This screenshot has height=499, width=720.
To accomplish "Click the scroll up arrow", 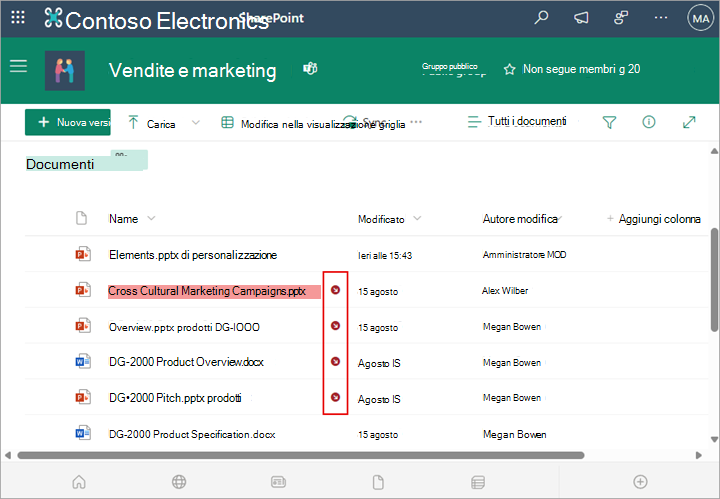I will pos(714,151).
